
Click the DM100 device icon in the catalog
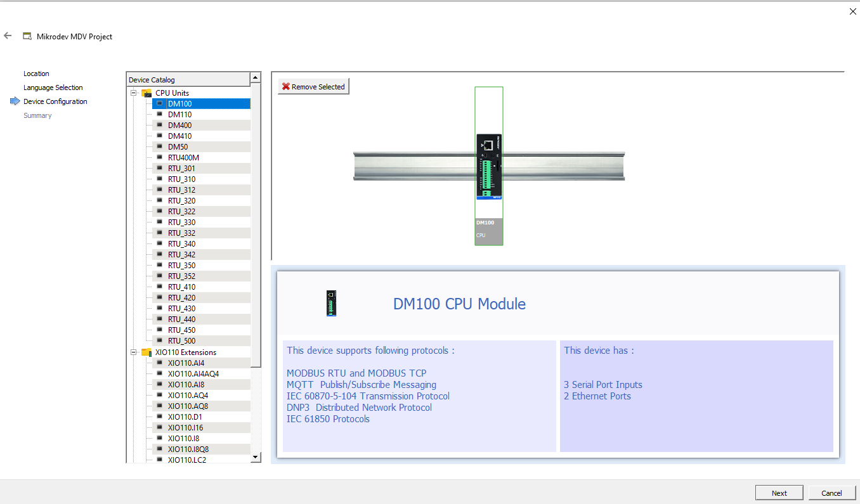(x=160, y=103)
